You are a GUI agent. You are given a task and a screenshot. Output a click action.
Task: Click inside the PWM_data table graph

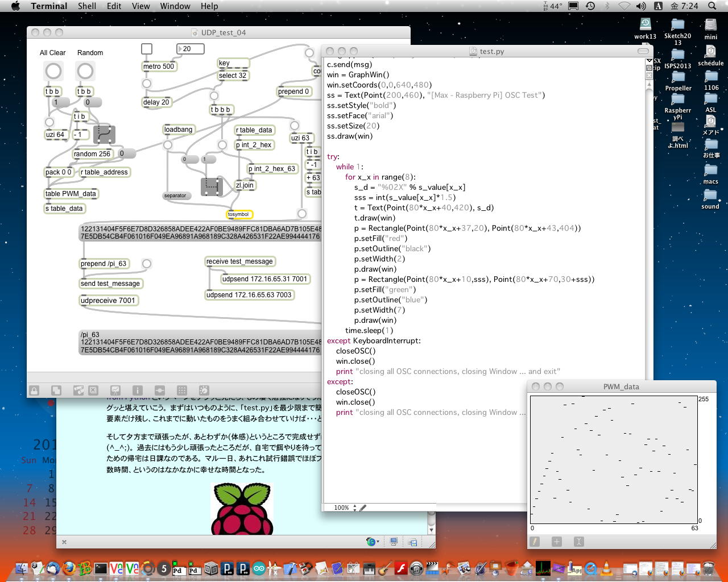pyautogui.click(x=614, y=459)
